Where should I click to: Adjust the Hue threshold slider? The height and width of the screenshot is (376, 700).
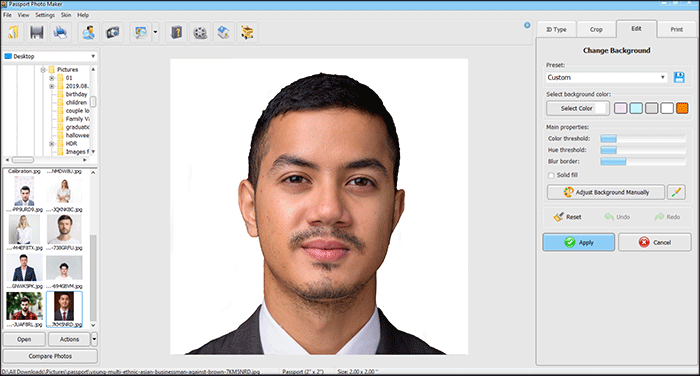tap(643, 150)
